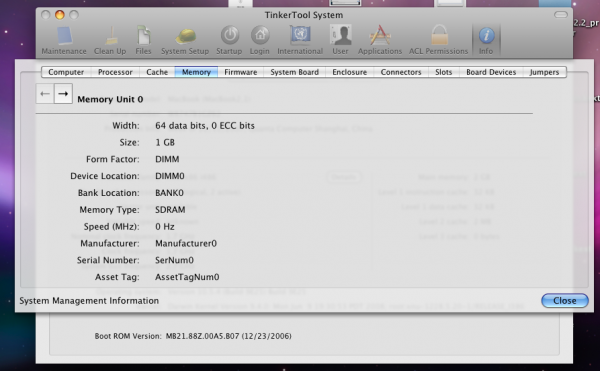Select the '0 Hz' speed value
Viewport: 600px width, 371px height.
tap(165, 226)
